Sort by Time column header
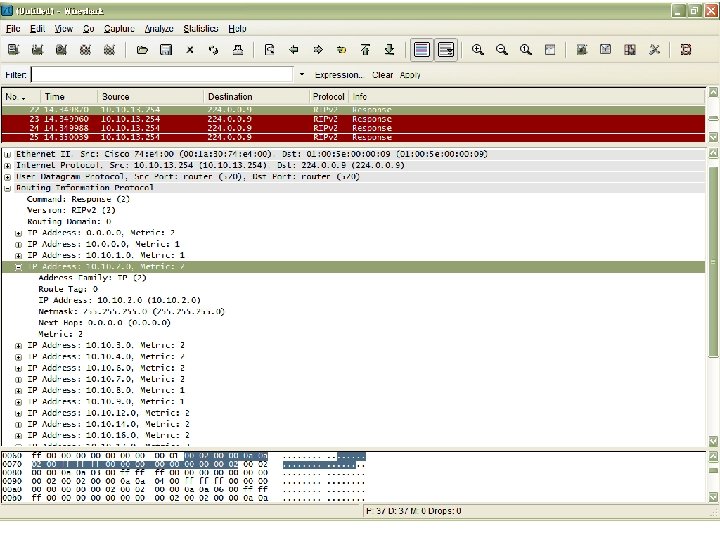 (69, 97)
